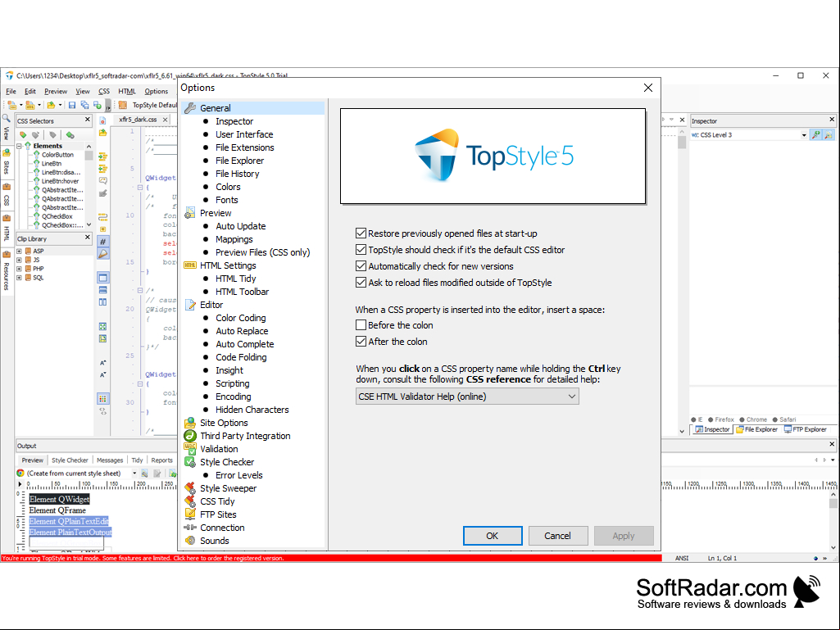
Task: Select LineBtn:hover in CSS Selectors list
Action: click(60, 181)
